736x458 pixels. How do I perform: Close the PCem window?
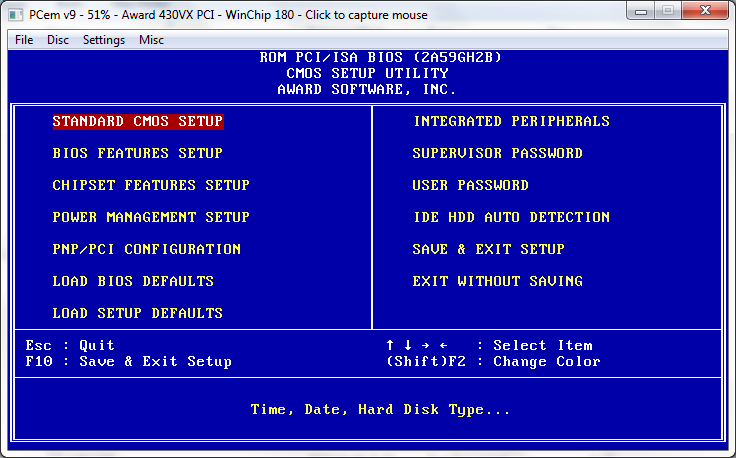point(705,11)
